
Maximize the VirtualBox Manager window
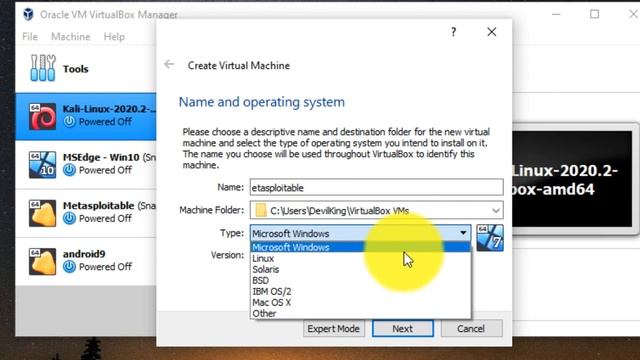[x=595, y=14]
